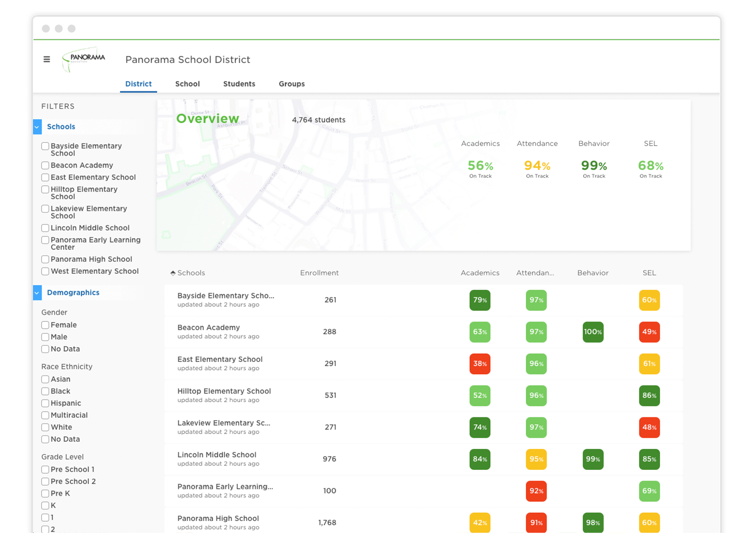This screenshot has width=756, height=553.
Task: Sort table by Attendance column header
Action: 535,273
